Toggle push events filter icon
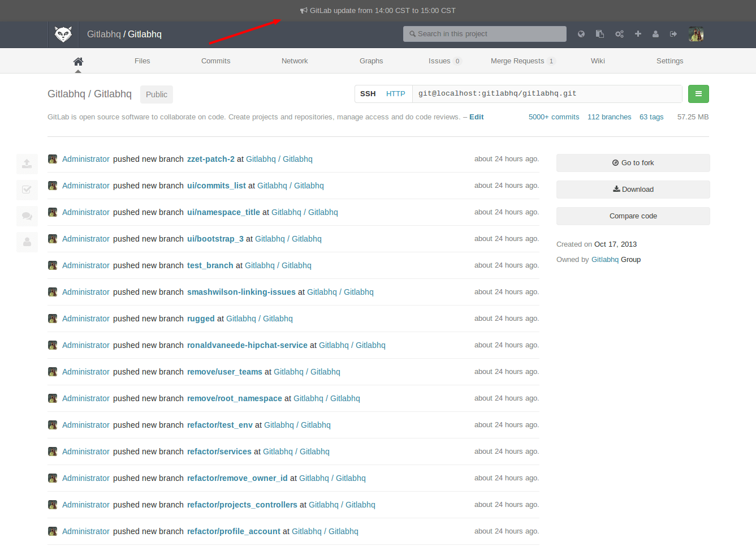This screenshot has width=756, height=546. (27, 164)
